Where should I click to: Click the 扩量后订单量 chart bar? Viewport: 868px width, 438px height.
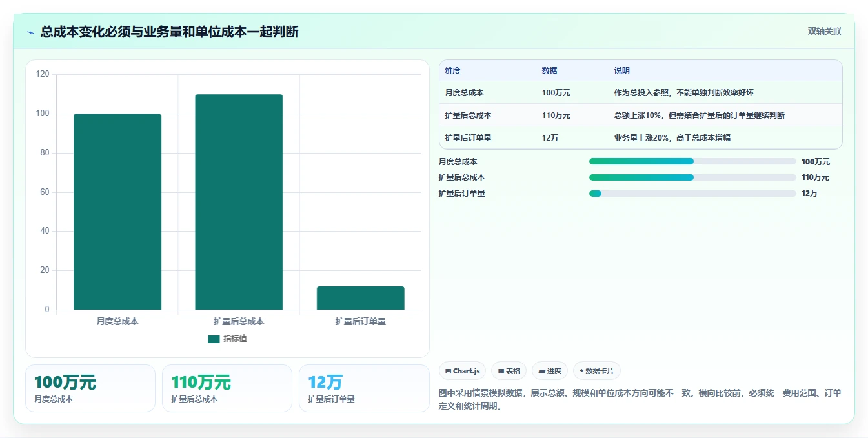point(360,298)
